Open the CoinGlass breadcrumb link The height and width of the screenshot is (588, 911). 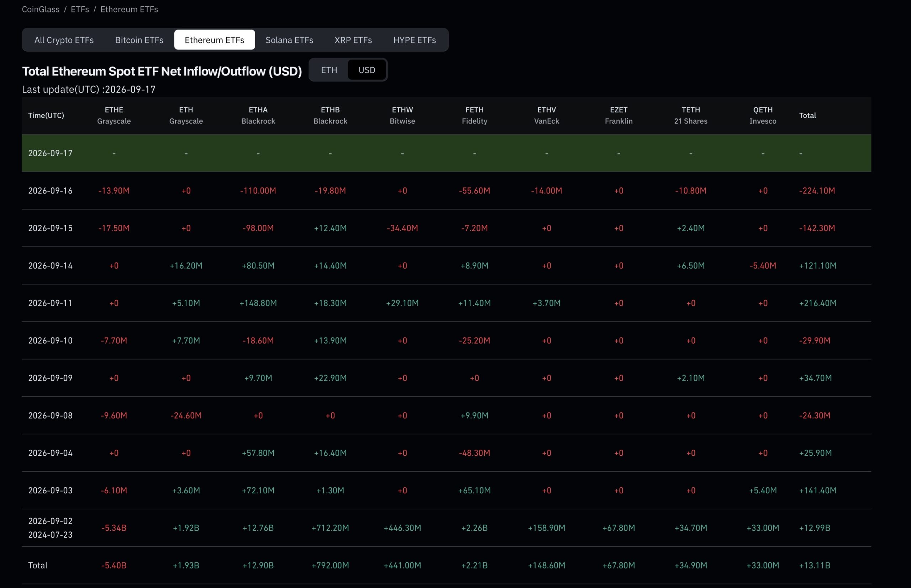[x=41, y=9]
